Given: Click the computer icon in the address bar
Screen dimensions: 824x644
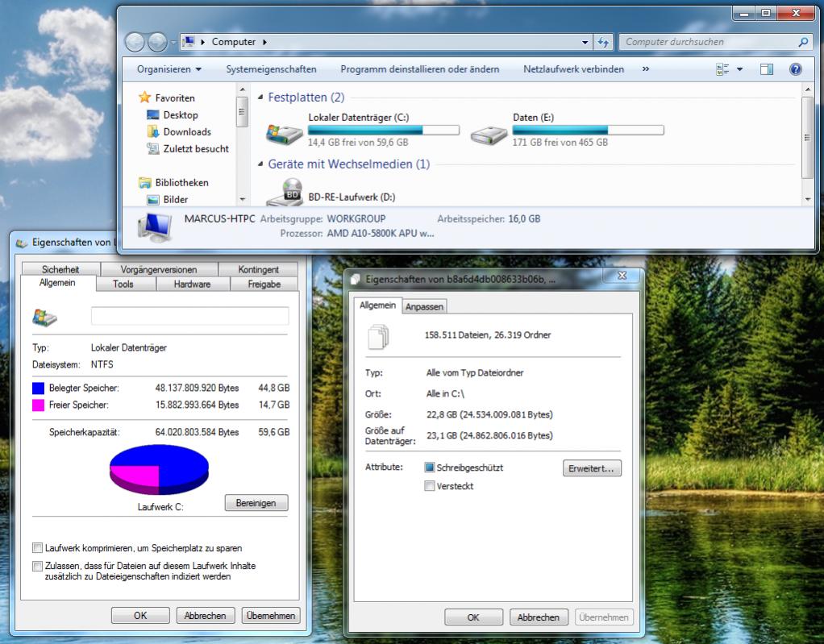Looking at the screenshot, I should (x=189, y=41).
